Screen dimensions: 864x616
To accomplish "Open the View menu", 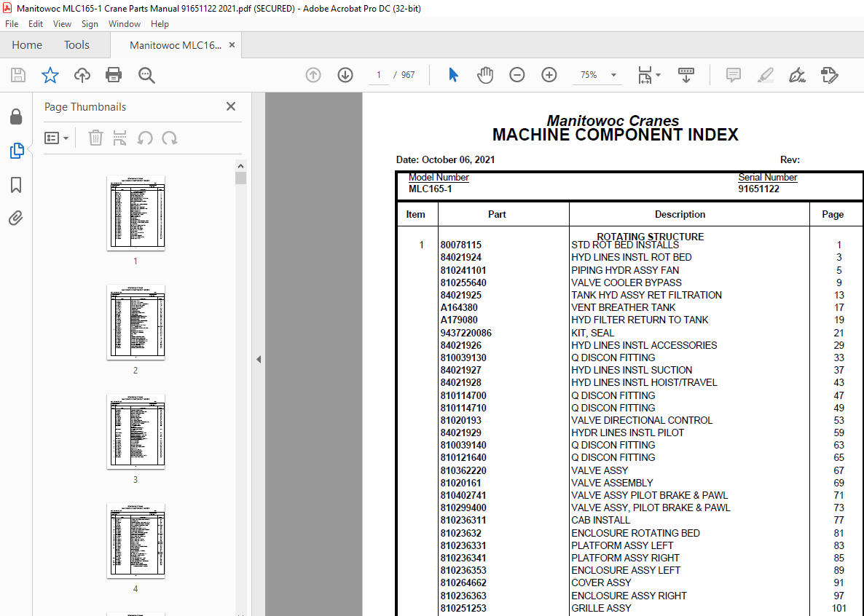I will pos(62,24).
